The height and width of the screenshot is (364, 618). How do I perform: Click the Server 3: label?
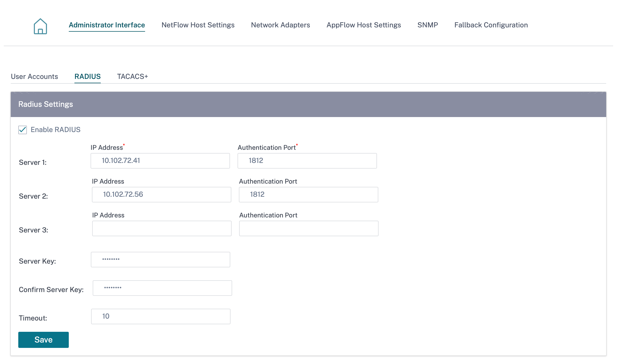34,230
